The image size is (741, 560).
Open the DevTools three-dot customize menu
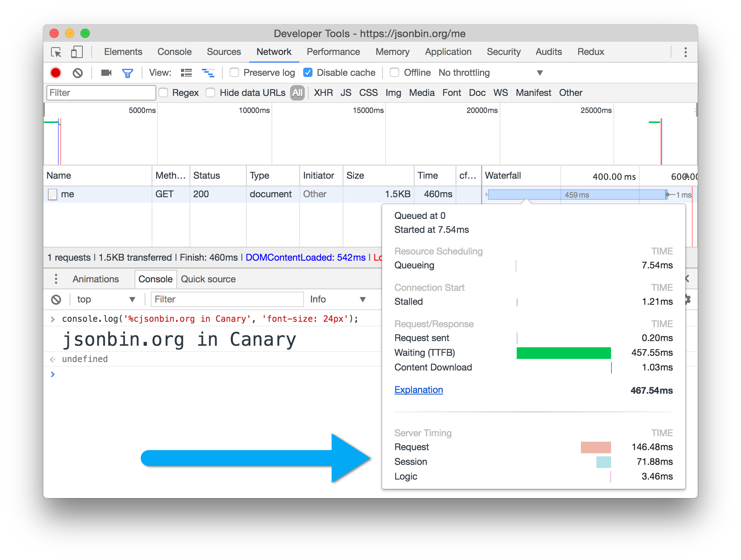[x=685, y=52]
